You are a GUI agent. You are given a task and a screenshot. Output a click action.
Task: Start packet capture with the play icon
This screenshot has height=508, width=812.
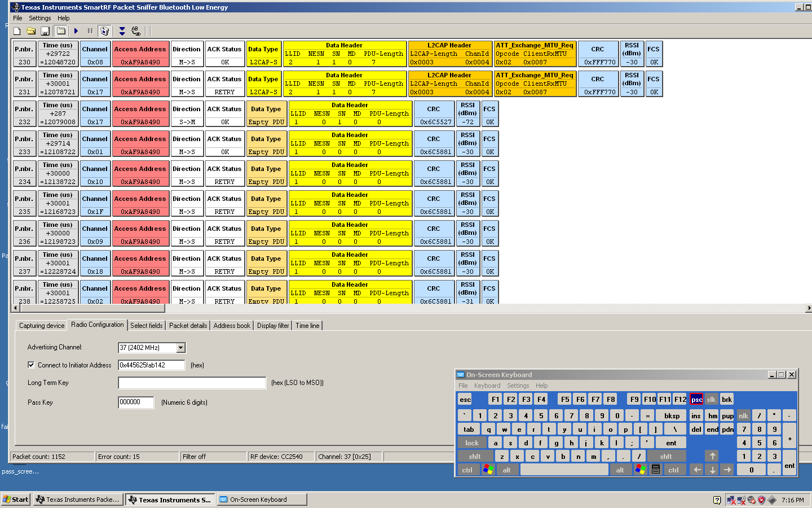click(76, 31)
